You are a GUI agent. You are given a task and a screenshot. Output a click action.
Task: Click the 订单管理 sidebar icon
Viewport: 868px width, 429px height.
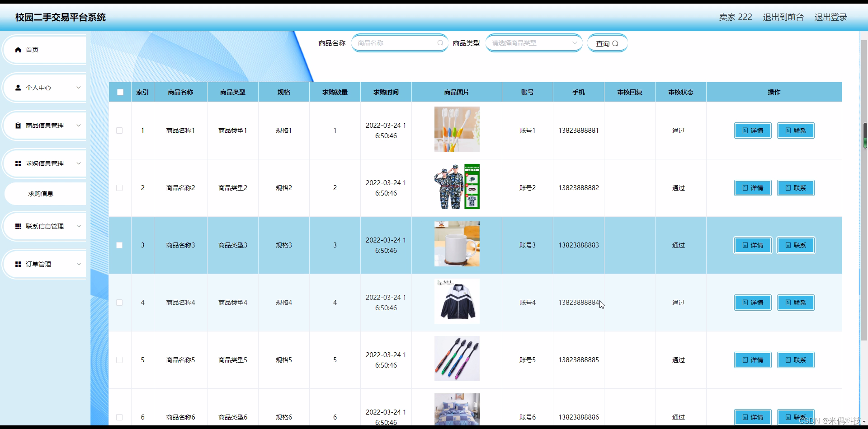tap(18, 264)
